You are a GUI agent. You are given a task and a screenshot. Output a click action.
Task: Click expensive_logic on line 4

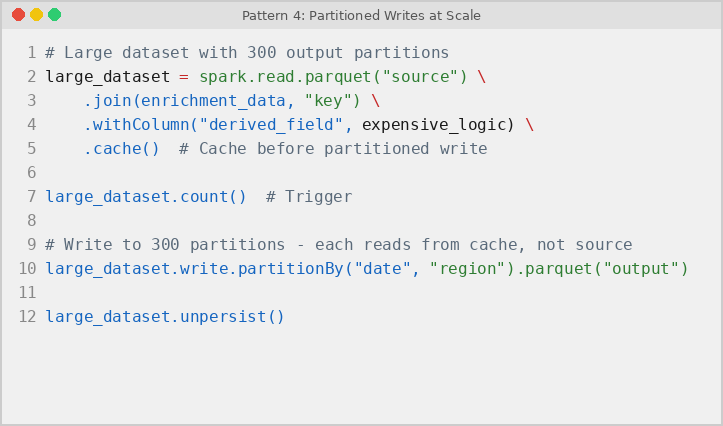click(x=433, y=124)
